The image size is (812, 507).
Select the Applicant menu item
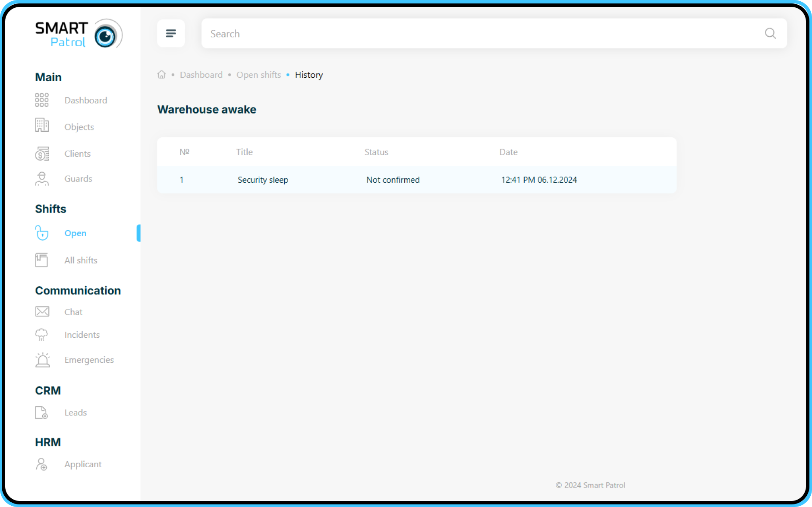pyautogui.click(x=83, y=464)
